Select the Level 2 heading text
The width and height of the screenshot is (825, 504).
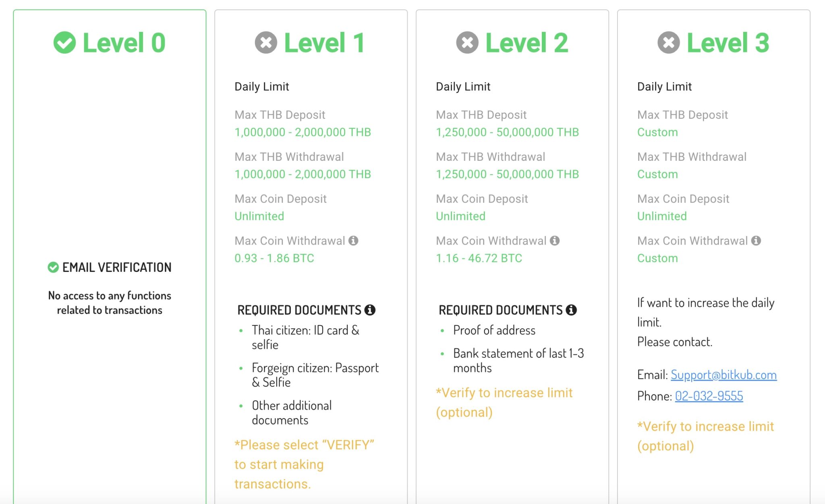(527, 43)
